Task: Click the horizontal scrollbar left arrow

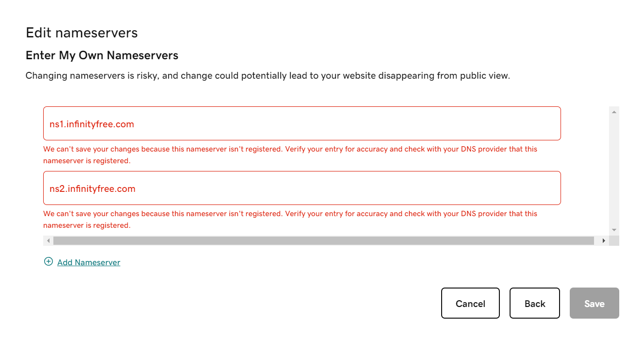Action: [x=49, y=241]
